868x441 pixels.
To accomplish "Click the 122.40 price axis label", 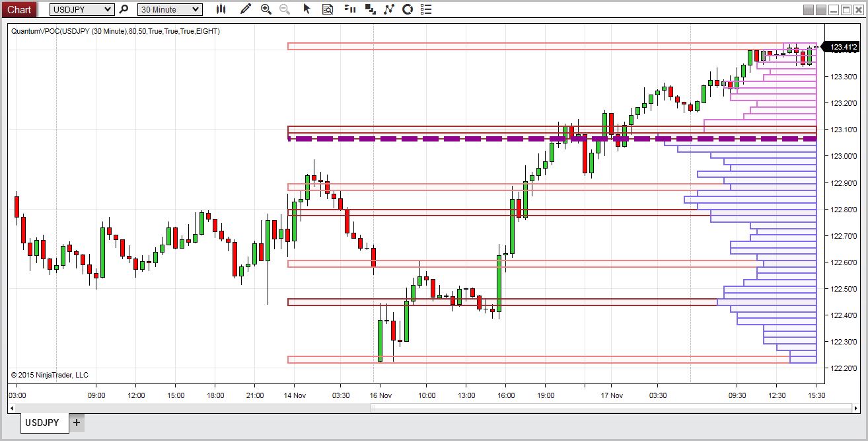I will tap(844, 315).
